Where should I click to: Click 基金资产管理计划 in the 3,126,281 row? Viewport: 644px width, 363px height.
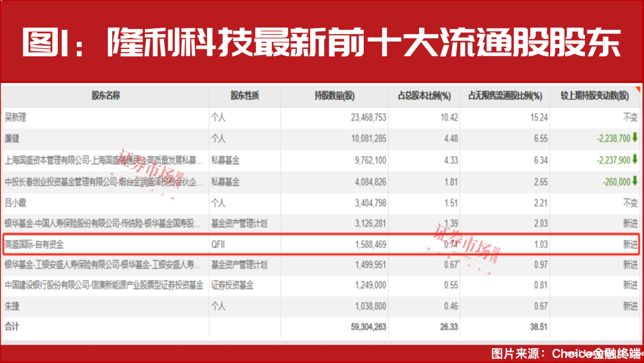(x=239, y=224)
